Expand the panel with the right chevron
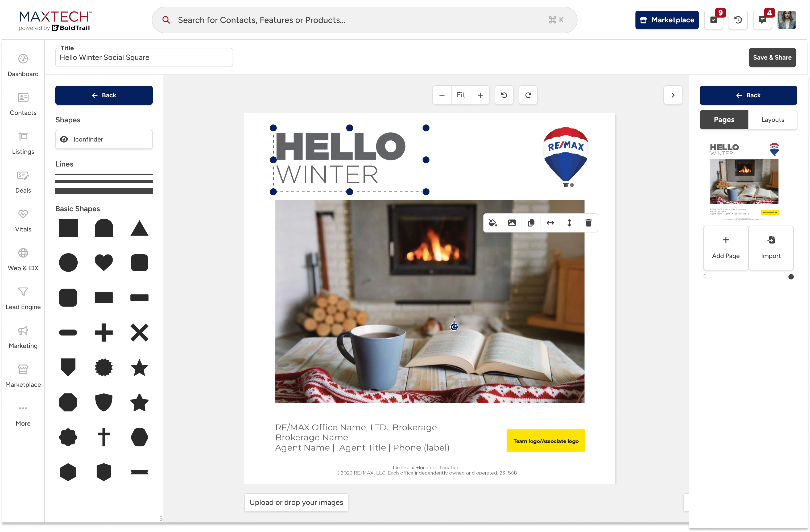 click(x=672, y=95)
